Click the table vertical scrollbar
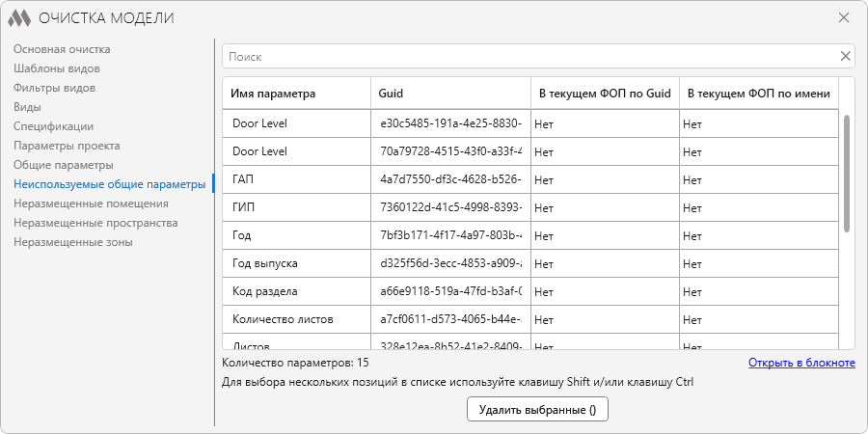Viewport: 868px width, 434px height. click(847, 174)
